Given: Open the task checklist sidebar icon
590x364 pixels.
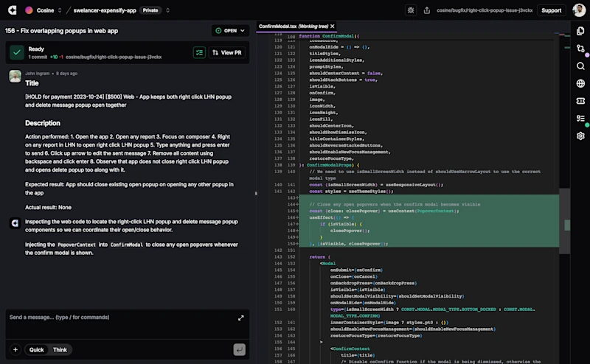Looking at the screenshot, I should click(x=580, y=118).
